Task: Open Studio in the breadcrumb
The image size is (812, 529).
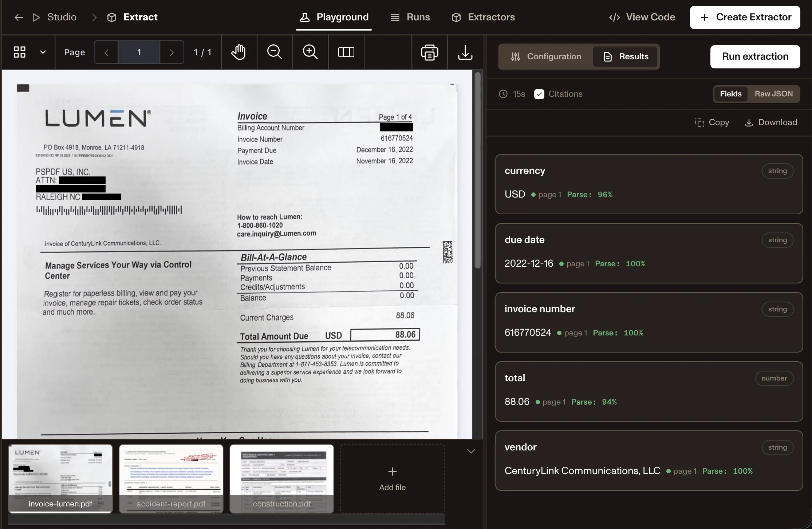Action: pos(55,17)
